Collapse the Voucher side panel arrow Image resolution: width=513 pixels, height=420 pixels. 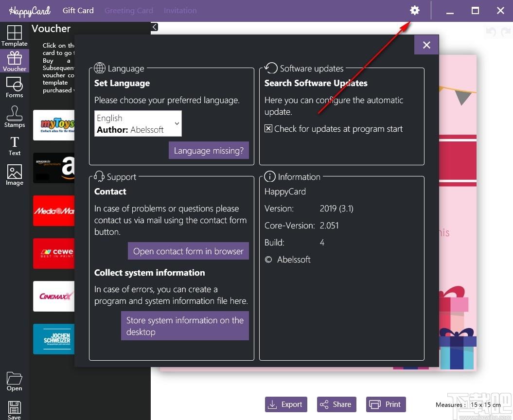coord(155,27)
